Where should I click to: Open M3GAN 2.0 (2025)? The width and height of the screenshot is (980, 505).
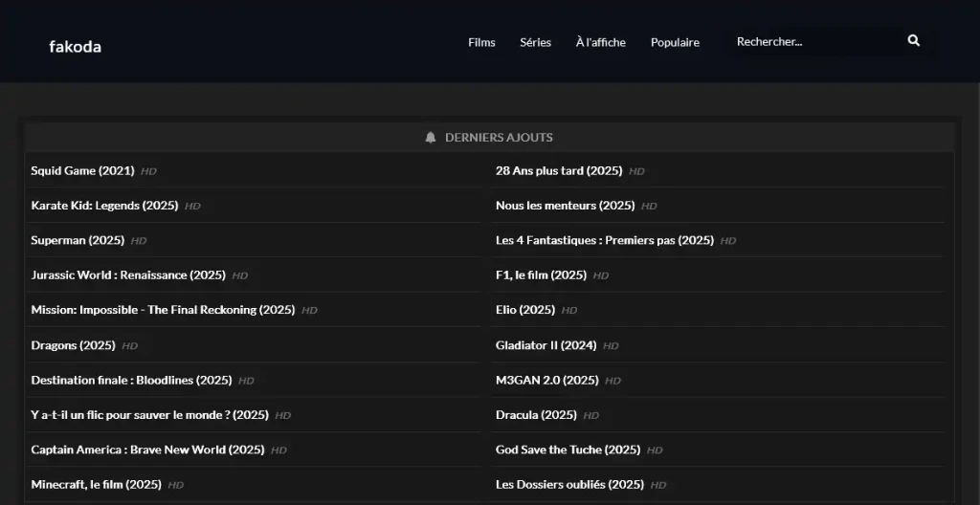(546, 381)
